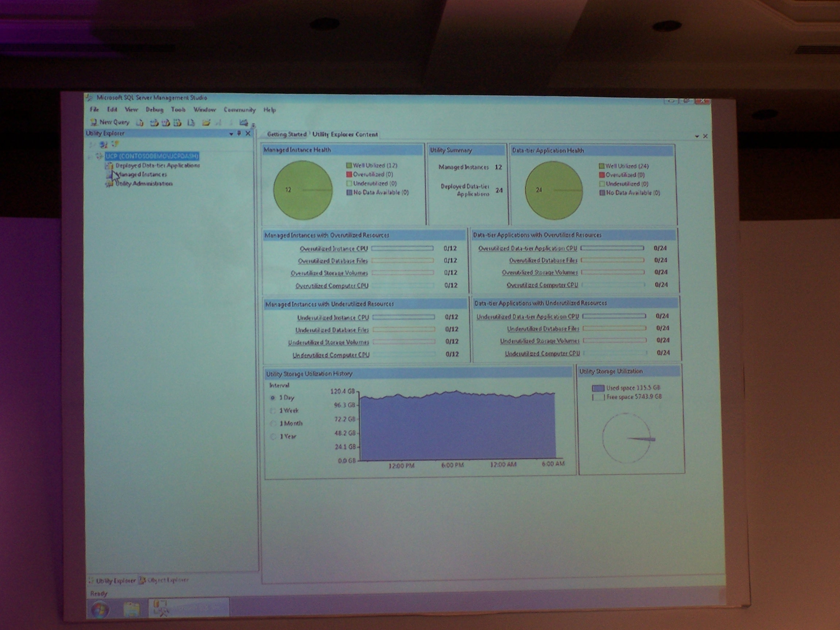Close the Utility Explorer panel
This screenshot has height=630, width=840.
pyautogui.click(x=248, y=133)
